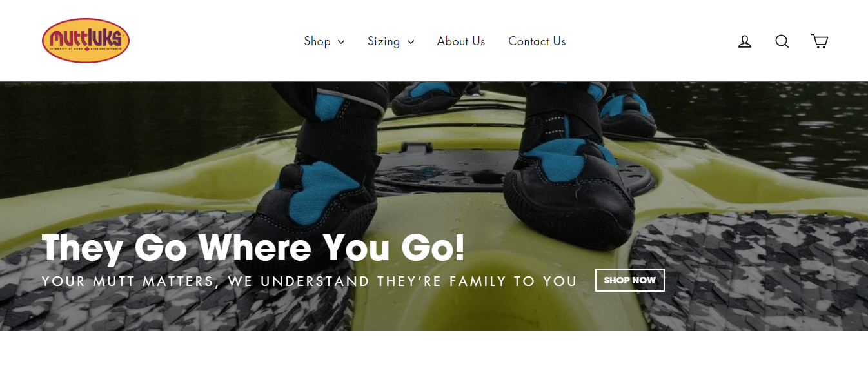Open the Sizing menu label

(384, 41)
